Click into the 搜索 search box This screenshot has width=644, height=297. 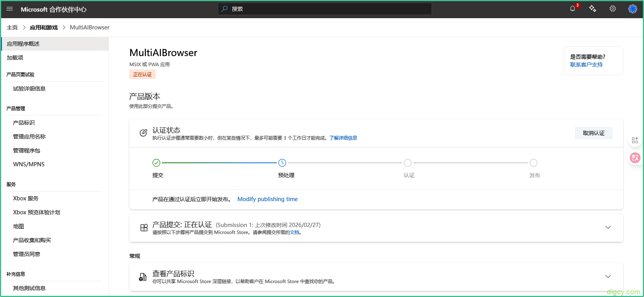tap(328, 9)
